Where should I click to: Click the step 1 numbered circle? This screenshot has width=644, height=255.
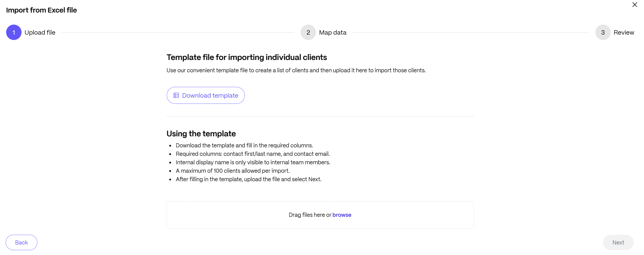[x=14, y=32]
